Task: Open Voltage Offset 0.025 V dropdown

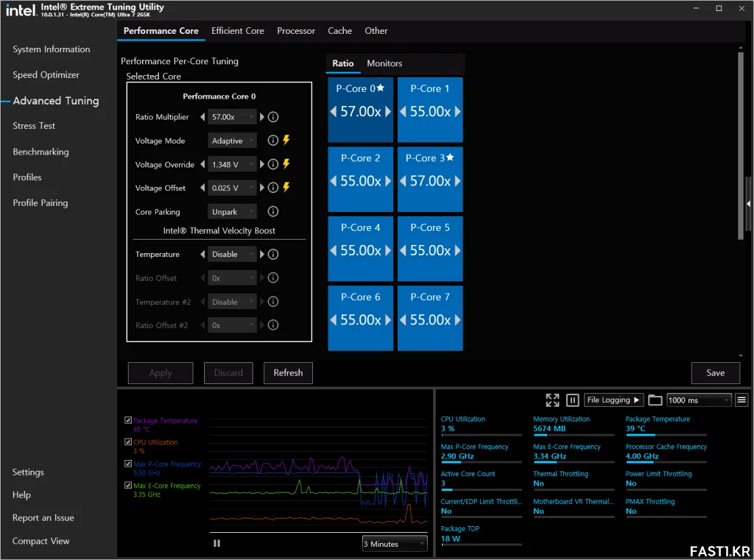Action: 232,188
